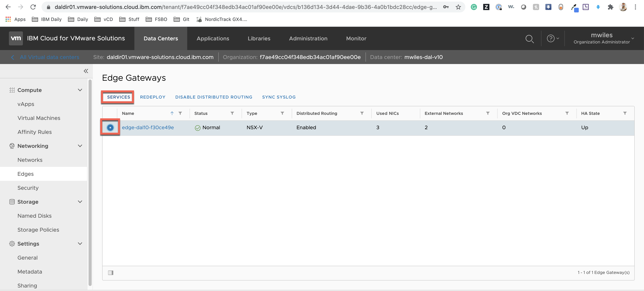Bookmark page with star icon

point(458,7)
